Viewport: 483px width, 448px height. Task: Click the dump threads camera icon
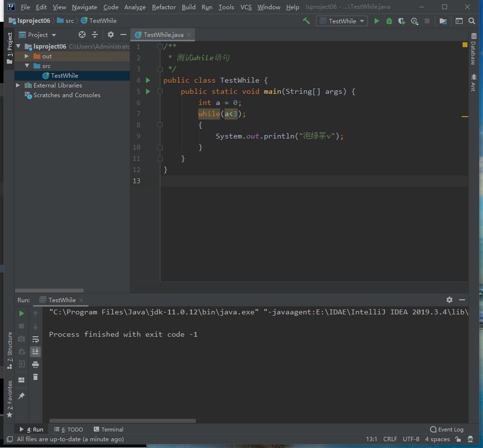point(21,339)
